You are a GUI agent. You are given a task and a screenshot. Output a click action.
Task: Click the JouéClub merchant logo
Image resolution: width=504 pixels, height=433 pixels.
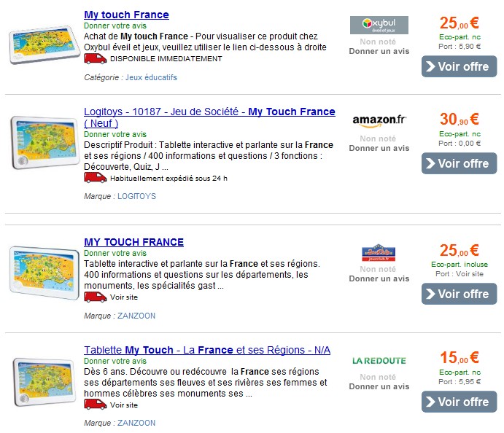click(x=379, y=253)
